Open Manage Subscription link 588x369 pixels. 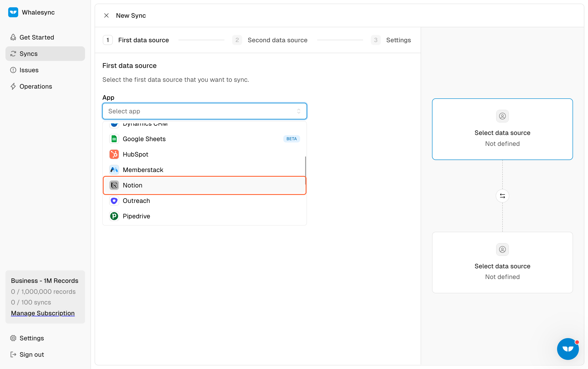[x=43, y=313]
